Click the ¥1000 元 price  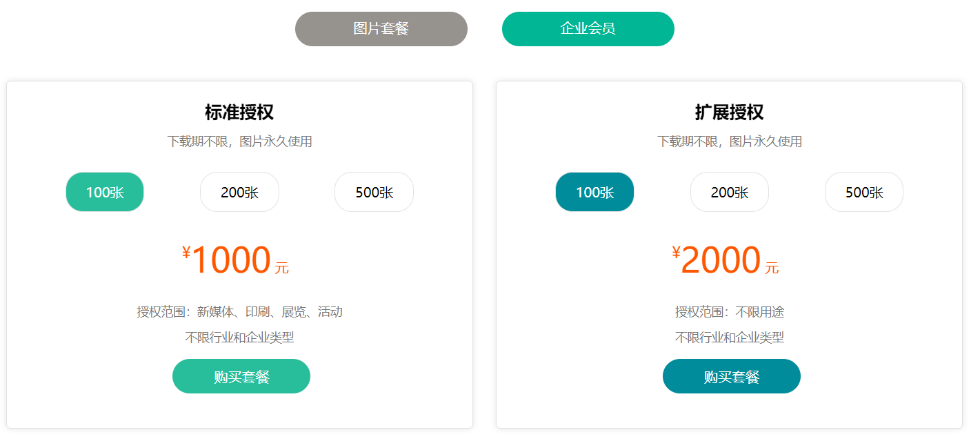pyautogui.click(x=234, y=261)
